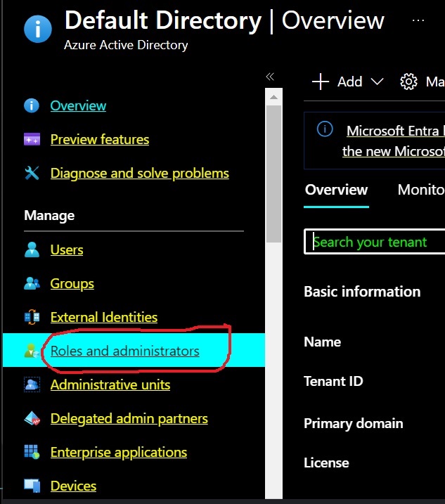Open the Microsoft Entra banner link
Viewport: 445px width, 504px height.
click(394, 141)
